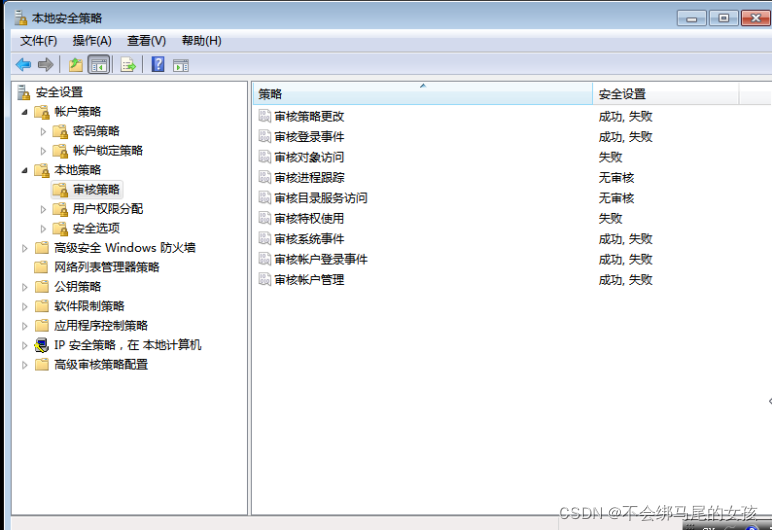
Task: Expand the 应用程序控制策略 tree node
Action: coord(25,326)
